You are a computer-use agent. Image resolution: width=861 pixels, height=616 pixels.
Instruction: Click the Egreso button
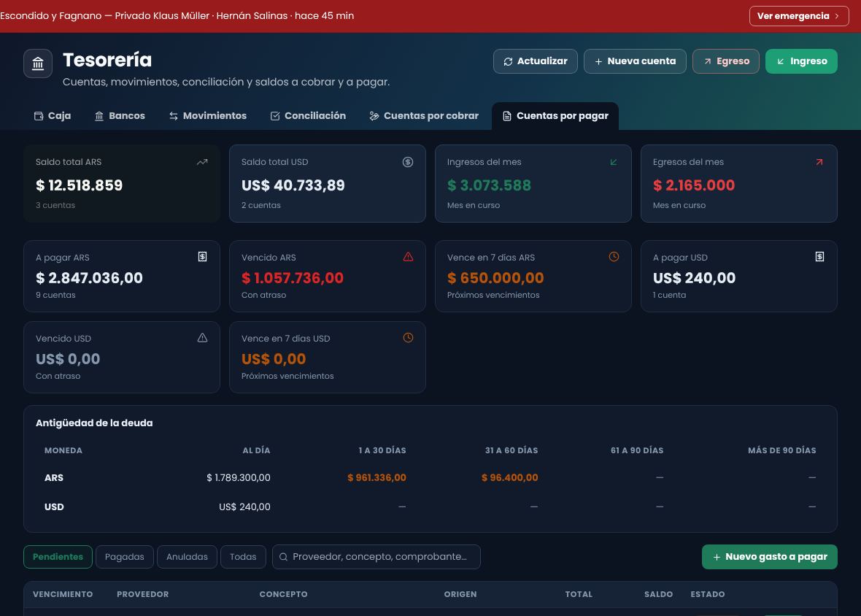pos(726,61)
